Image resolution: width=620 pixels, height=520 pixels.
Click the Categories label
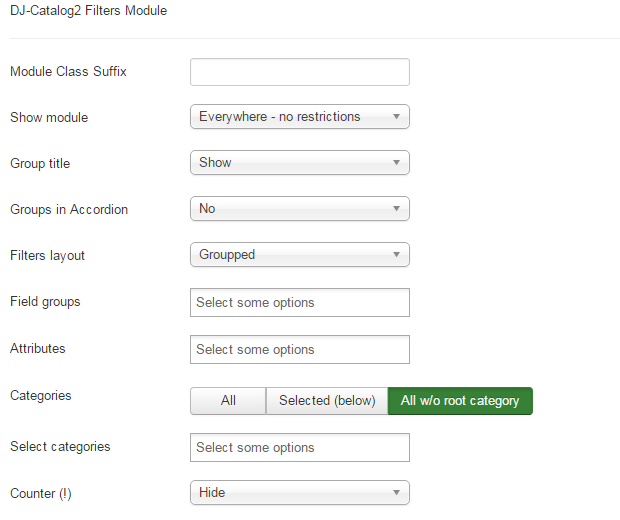41,396
